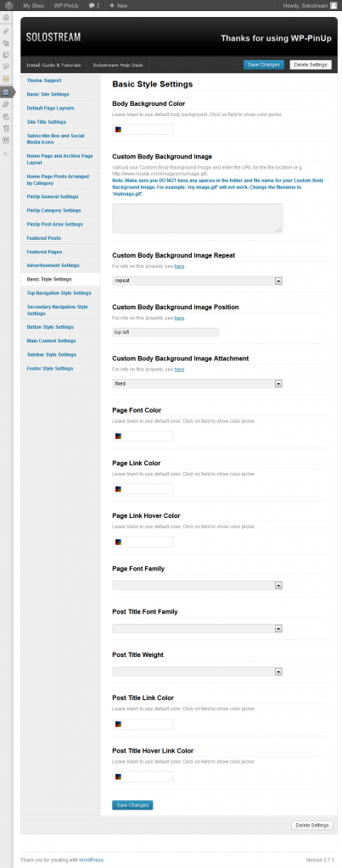Image resolution: width=342 pixels, height=868 pixels.
Task: Open Users icon in admin sidebar
Action: [6, 116]
